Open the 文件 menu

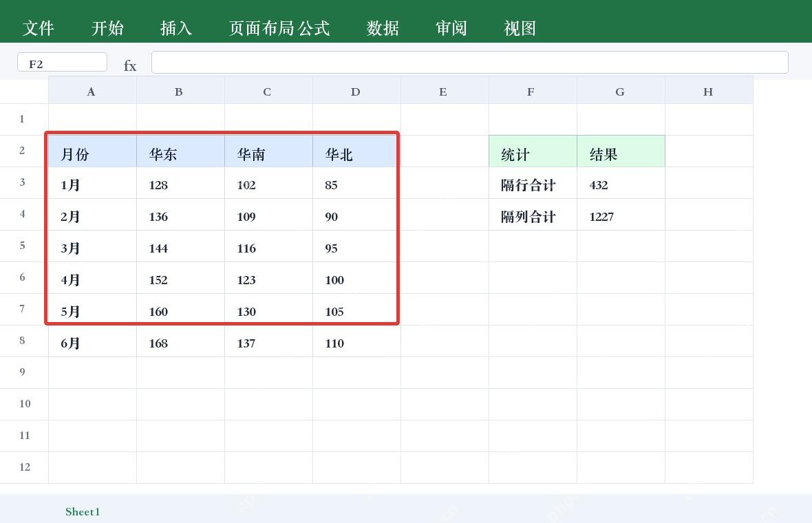click(x=39, y=28)
